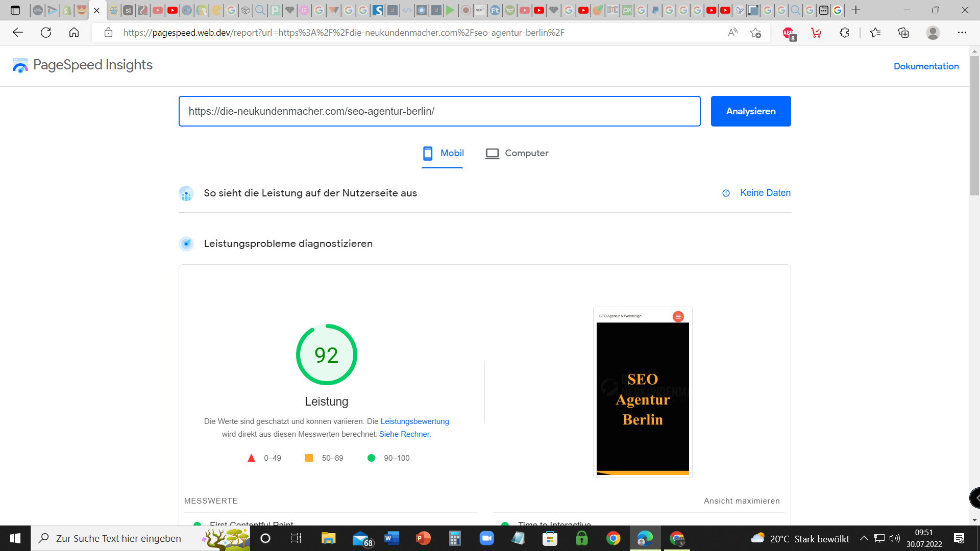Screen dimensions: 980x551
Task: Open the Siehe Rechner link
Action: coord(404,434)
